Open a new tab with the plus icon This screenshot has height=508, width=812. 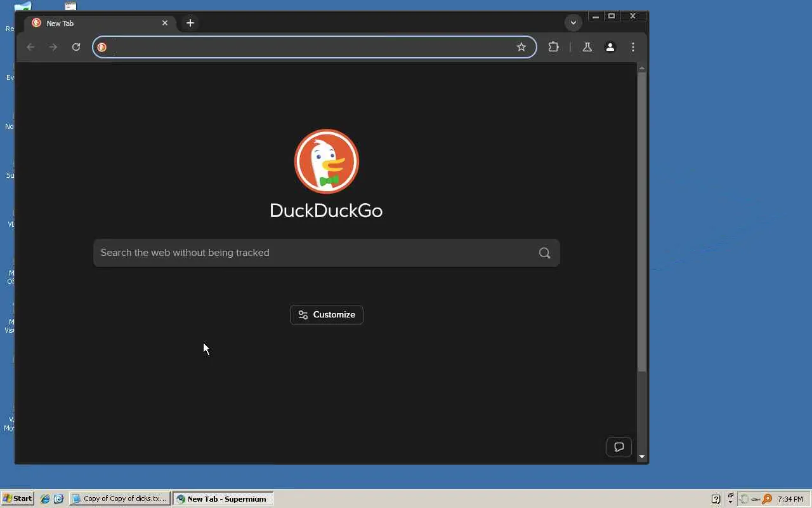coord(190,23)
